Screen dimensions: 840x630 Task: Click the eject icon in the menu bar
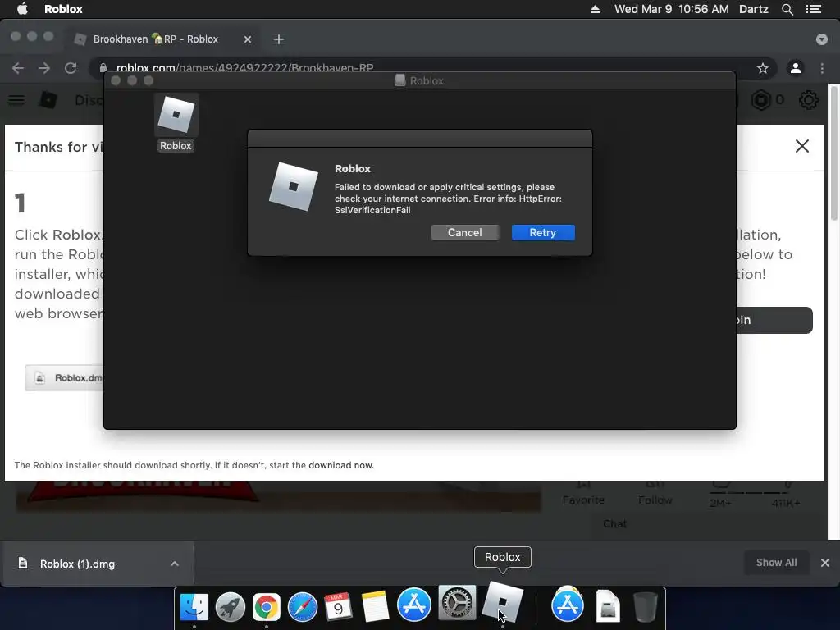click(x=595, y=9)
